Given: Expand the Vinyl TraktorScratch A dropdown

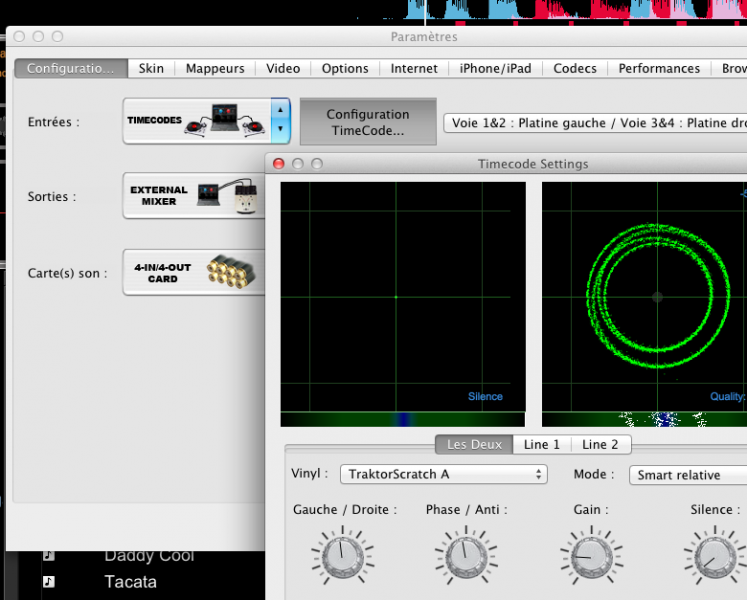Looking at the screenshot, I should click(444, 475).
